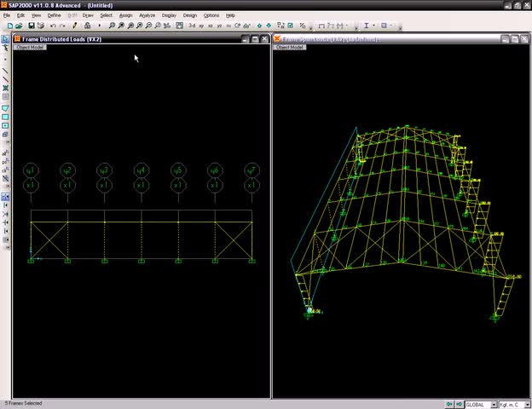Click the Object Model tab in right window
The width and height of the screenshot is (532, 409).
(x=290, y=48)
